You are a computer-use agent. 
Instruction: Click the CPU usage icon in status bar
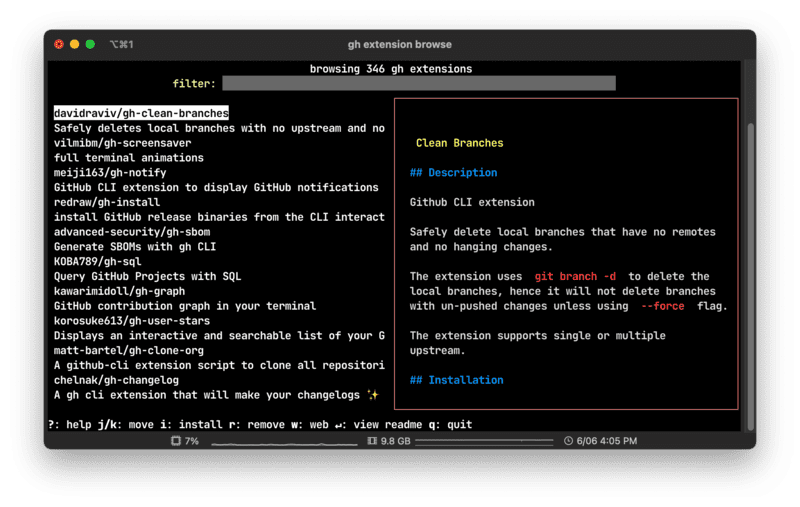(175, 440)
